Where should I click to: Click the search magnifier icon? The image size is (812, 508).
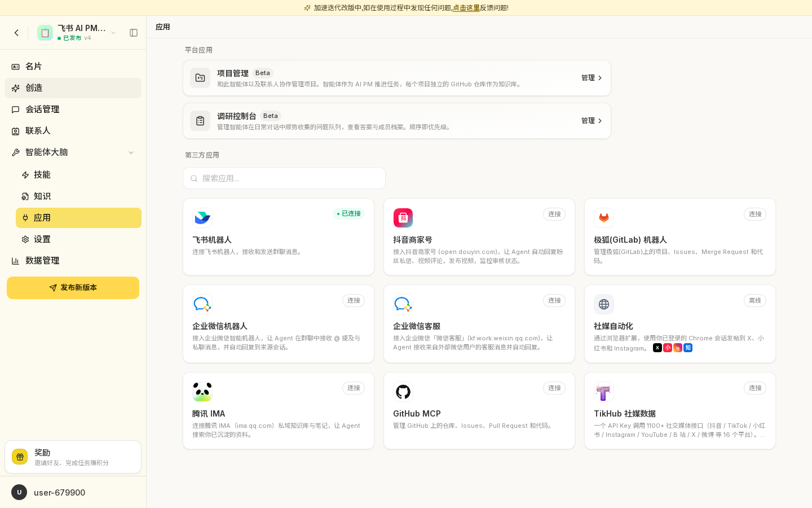(194, 178)
